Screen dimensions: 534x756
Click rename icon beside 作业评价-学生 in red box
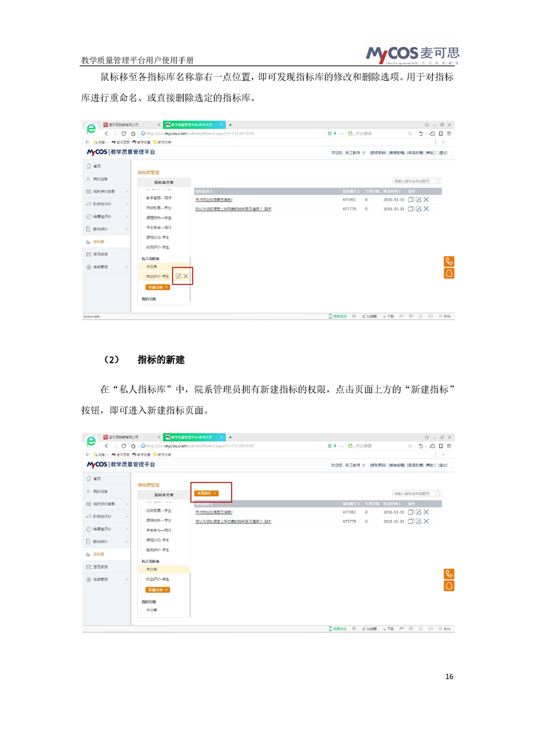pos(178,276)
